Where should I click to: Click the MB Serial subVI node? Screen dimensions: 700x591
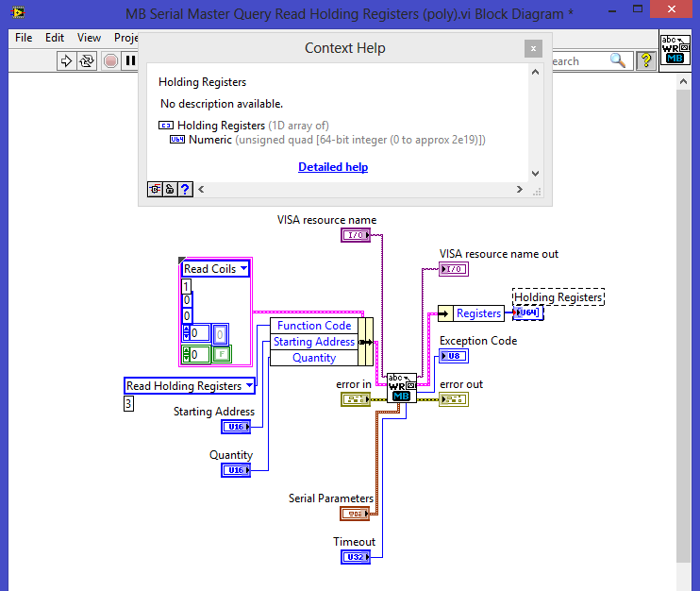pyautogui.click(x=401, y=387)
